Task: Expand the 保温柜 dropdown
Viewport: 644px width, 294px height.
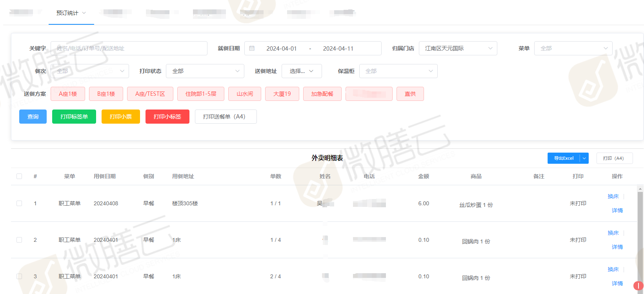Action: click(398, 71)
